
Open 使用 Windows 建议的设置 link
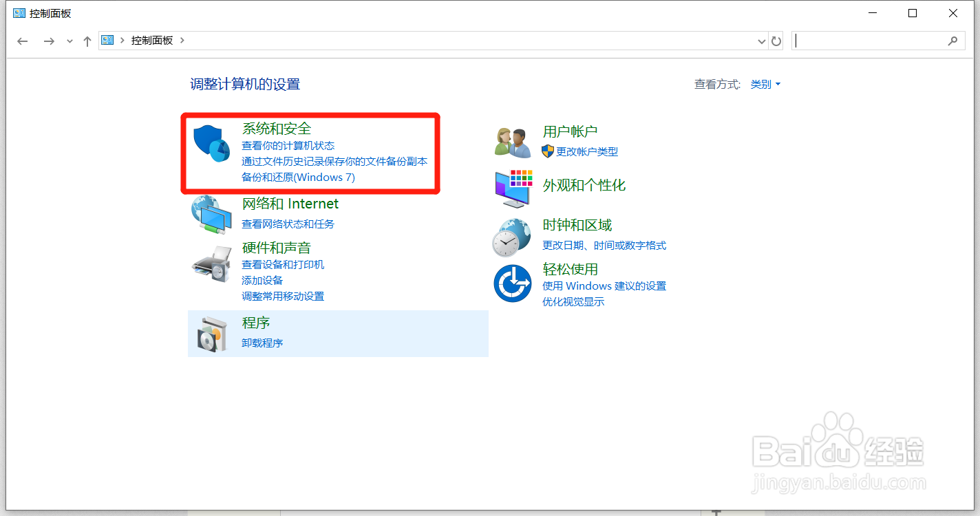(x=604, y=286)
